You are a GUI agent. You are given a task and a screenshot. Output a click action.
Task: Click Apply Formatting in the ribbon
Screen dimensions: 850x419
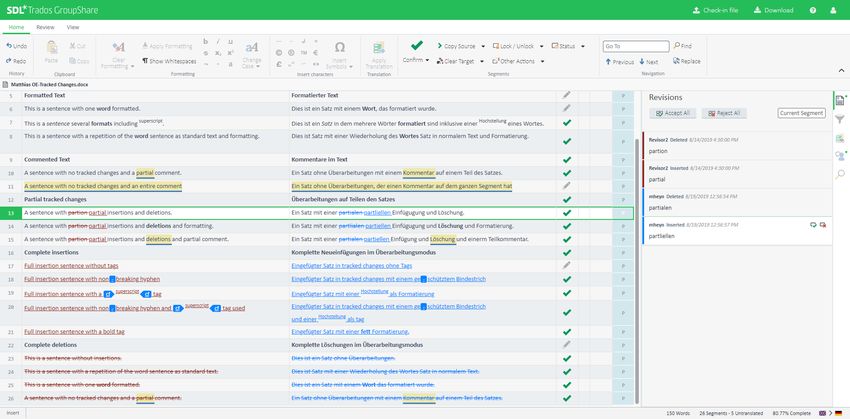pyautogui.click(x=167, y=46)
